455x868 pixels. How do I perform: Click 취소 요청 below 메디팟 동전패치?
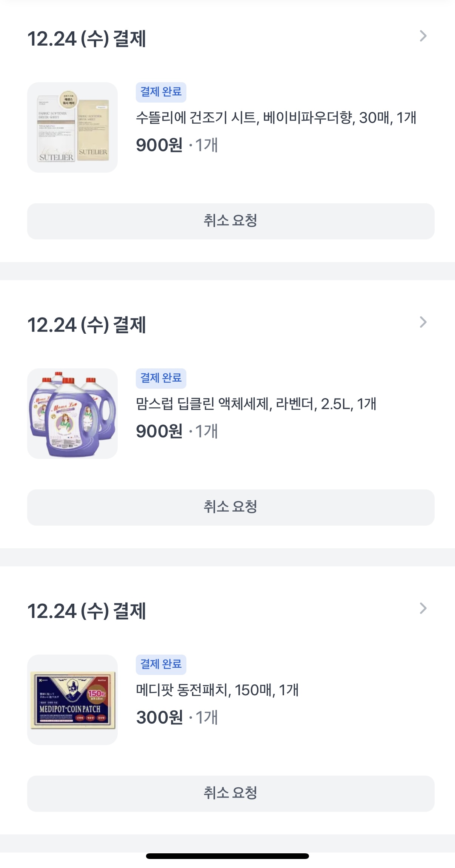pyautogui.click(x=231, y=793)
